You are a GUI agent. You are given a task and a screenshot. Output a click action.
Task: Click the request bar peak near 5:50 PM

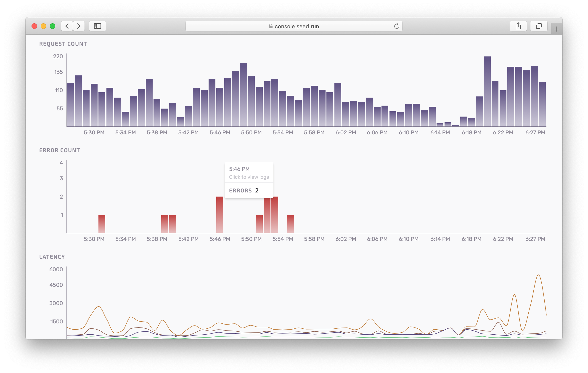click(243, 95)
